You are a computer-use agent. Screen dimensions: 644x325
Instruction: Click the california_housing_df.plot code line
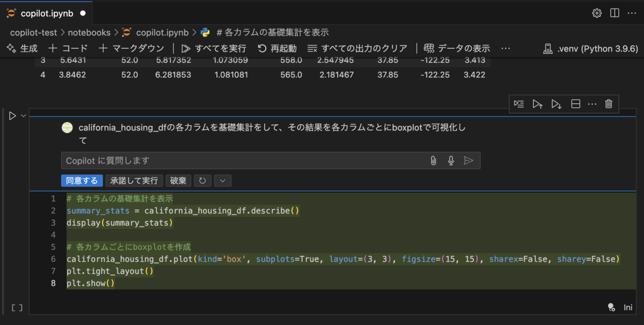click(343, 259)
